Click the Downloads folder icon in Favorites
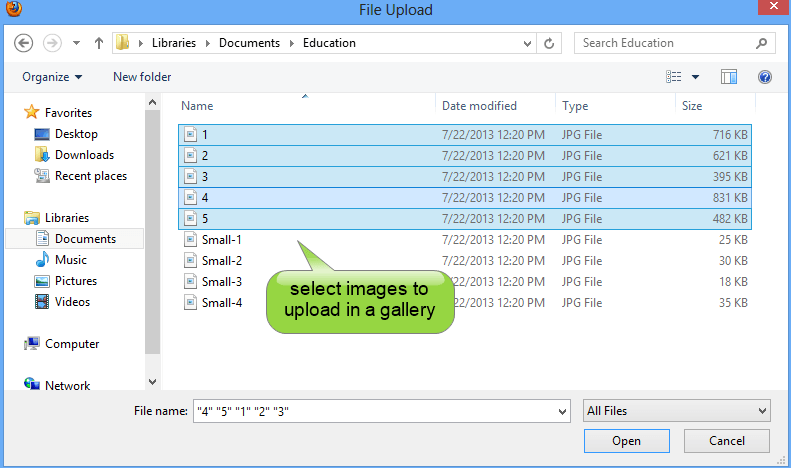Viewport: 791px width, 468px height. click(42, 155)
